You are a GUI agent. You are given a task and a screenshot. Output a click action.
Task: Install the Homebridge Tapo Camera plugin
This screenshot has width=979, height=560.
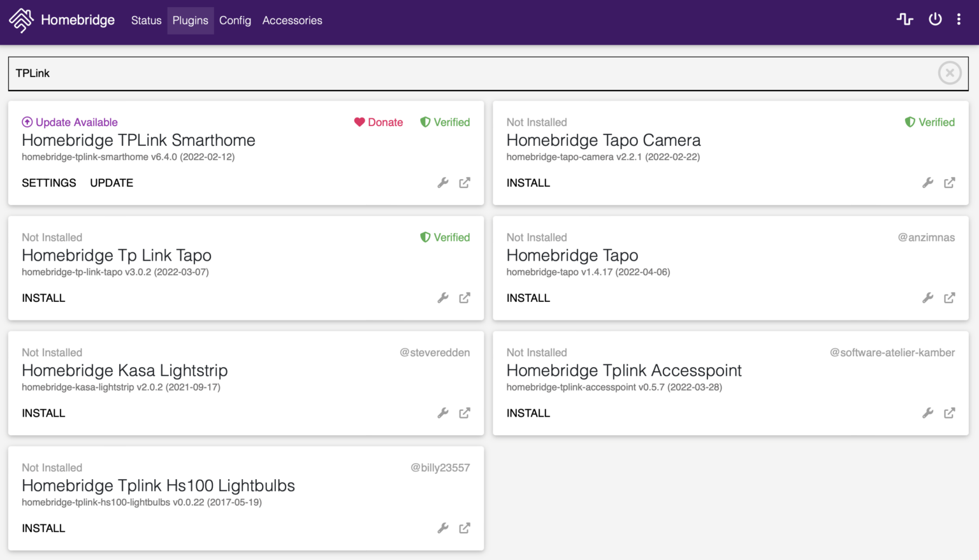[528, 183]
